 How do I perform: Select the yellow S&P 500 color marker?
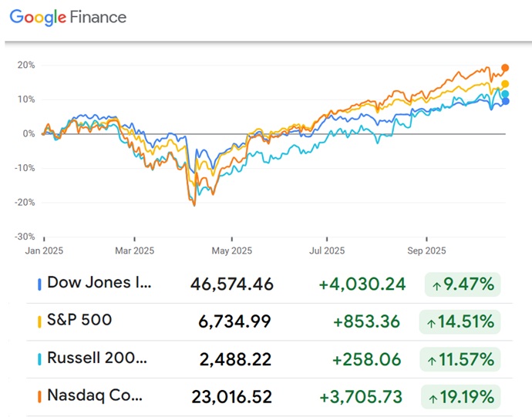(39, 322)
